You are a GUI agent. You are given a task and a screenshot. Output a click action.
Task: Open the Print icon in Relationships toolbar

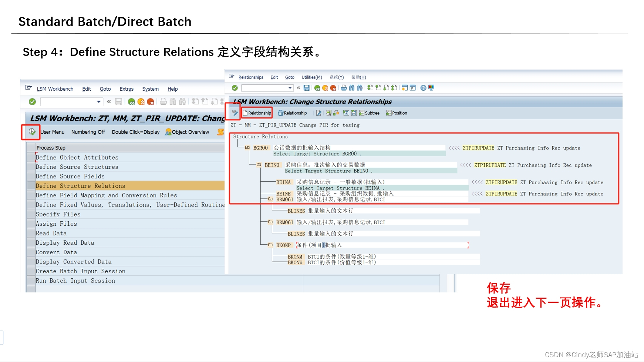[x=344, y=88]
